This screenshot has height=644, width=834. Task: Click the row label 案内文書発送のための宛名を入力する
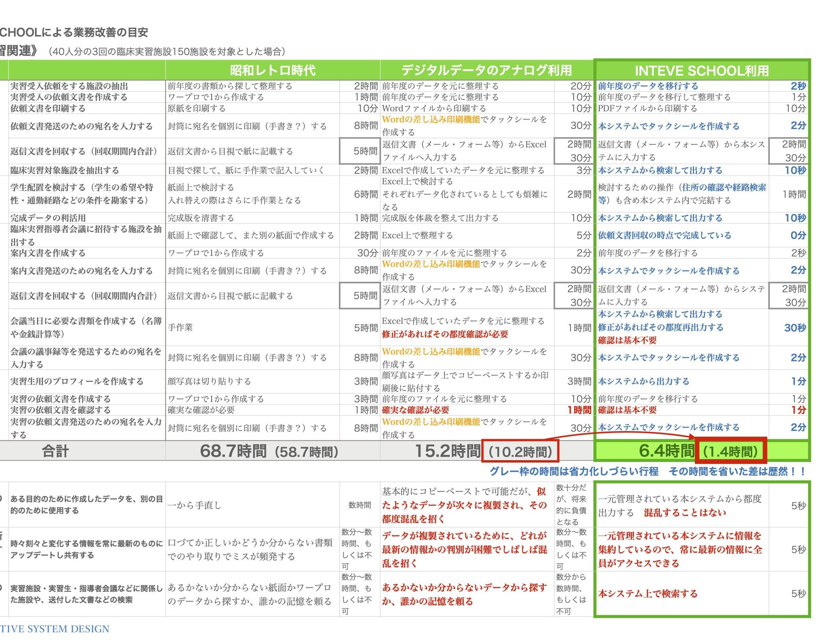(x=82, y=271)
